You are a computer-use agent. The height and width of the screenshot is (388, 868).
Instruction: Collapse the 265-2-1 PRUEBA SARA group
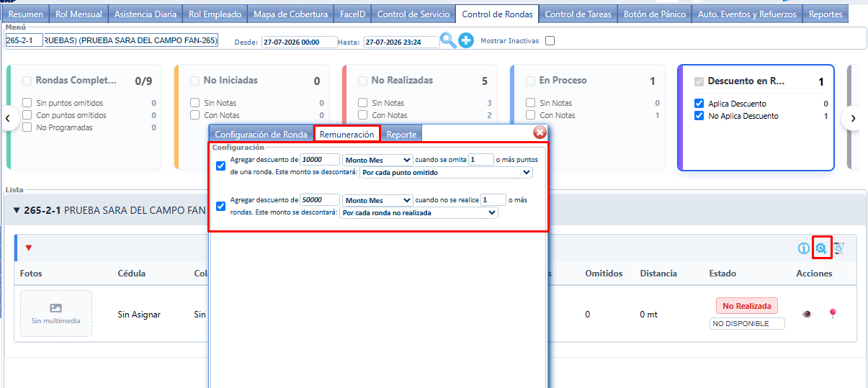(18, 210)
